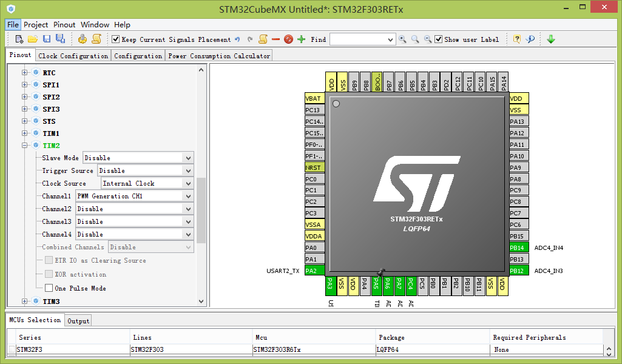This screenshot has width=622, height=364.
Task: Click the Generate Report scroll icon
Action: tap(96, 39)
